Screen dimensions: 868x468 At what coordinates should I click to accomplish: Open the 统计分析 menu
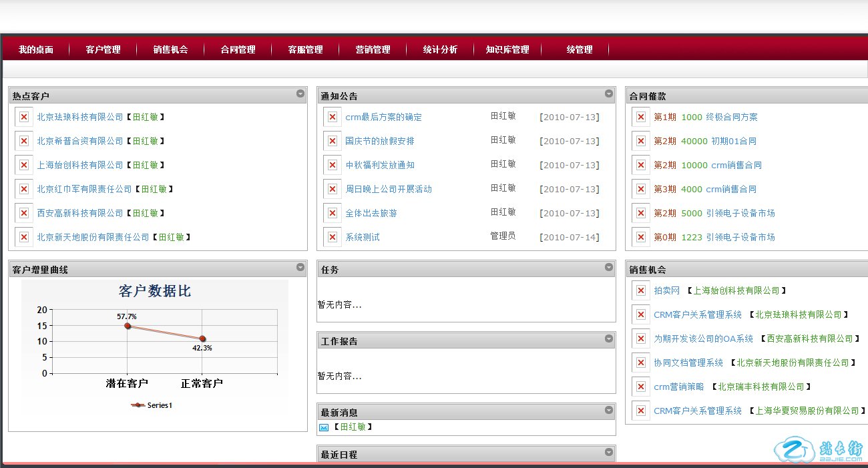(440, 49)
